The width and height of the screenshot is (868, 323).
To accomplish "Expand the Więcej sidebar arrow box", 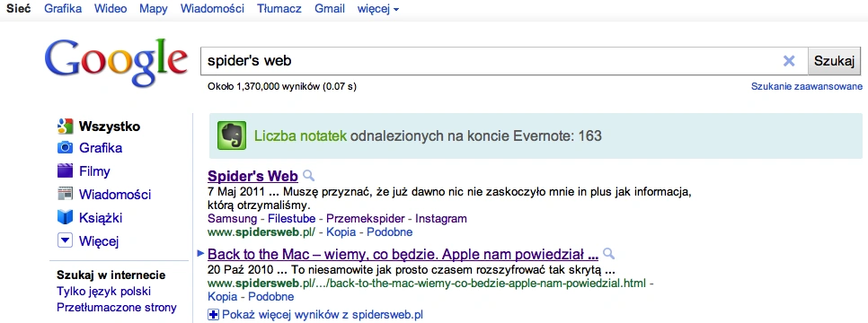I will tap(66, 240).
